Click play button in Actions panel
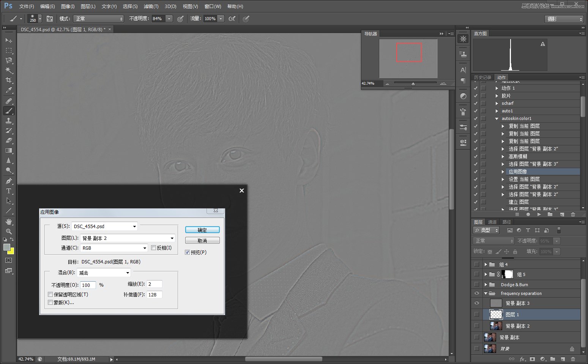 539,214
